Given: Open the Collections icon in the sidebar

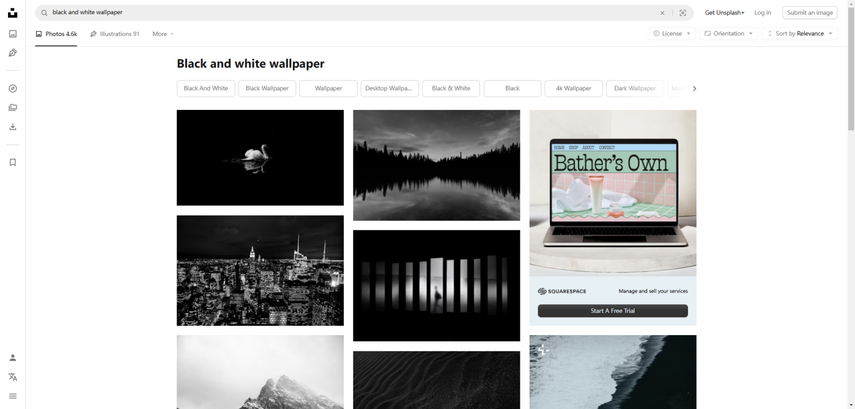Looking at the screenshot, I should pos(13,107).
